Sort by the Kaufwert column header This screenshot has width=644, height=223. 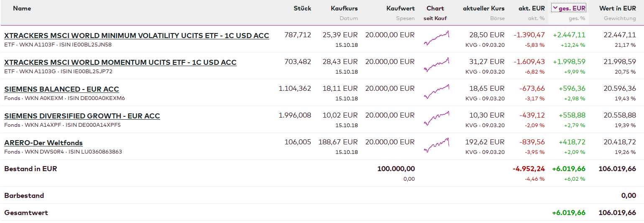[400, 8]
